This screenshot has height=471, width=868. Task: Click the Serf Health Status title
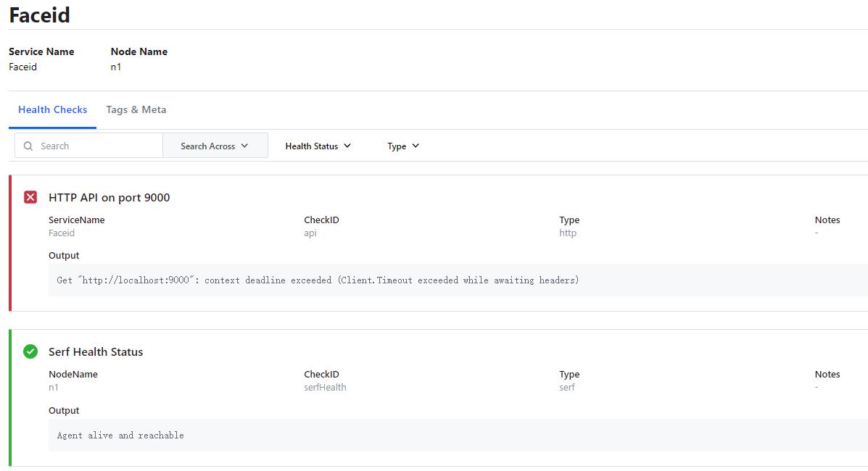(96, 351)
